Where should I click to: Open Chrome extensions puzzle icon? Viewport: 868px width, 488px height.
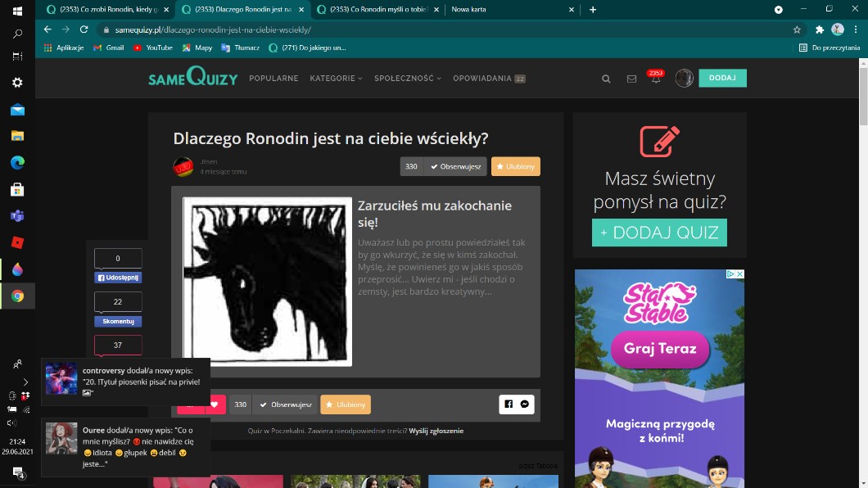tap(820, 29)
